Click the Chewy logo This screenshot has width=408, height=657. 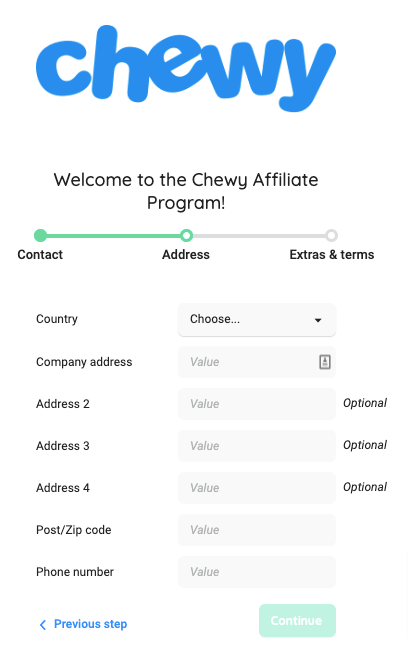tap(186, 68)
